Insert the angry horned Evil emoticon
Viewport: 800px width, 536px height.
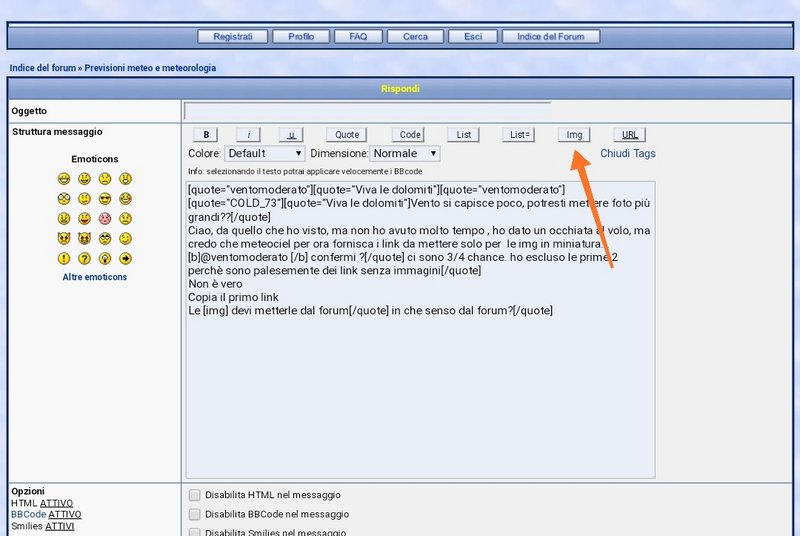point(64,238)
